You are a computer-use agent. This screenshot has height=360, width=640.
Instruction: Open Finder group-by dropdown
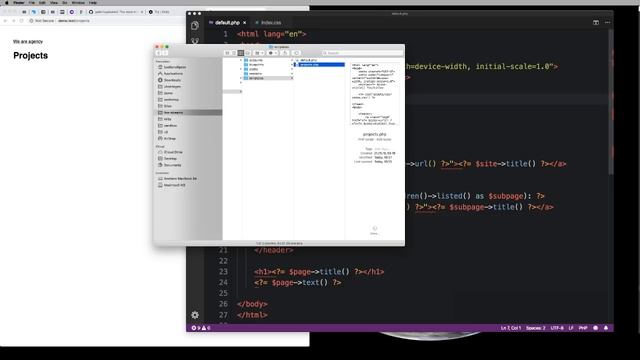tap(259, 53)
